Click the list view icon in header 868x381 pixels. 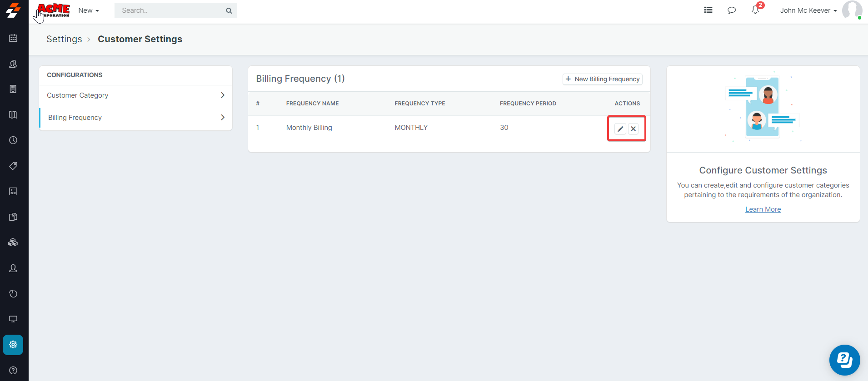pos(708,10)
